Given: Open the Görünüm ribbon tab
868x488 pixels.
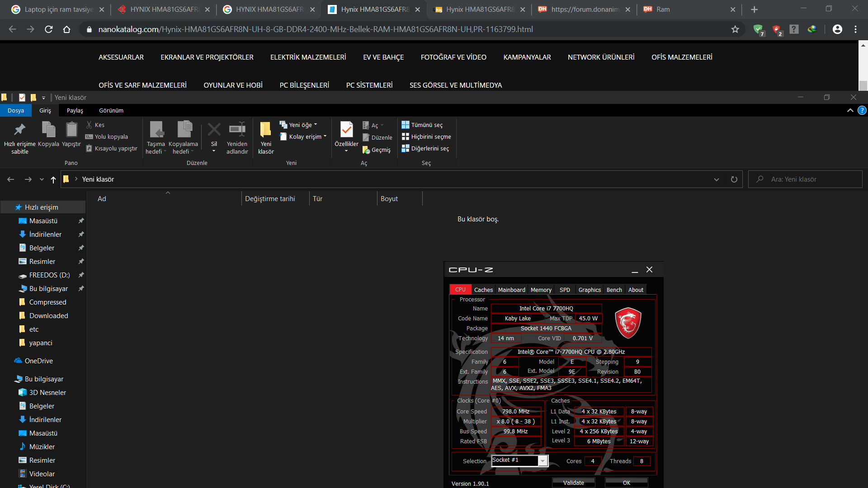Looking at the screenshot, I should [x=111, y=110].
